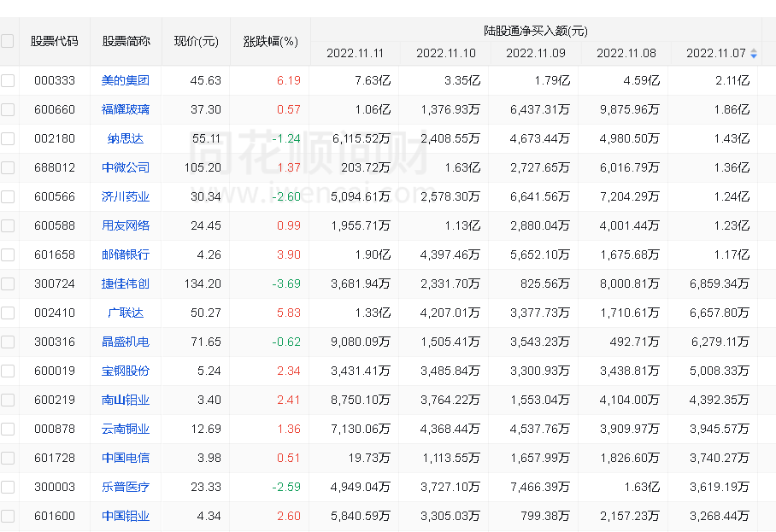The width and height of the screenshot is (776, 532).
Task: Sort by 2022.11.09 date column
Action: (536, 54)
